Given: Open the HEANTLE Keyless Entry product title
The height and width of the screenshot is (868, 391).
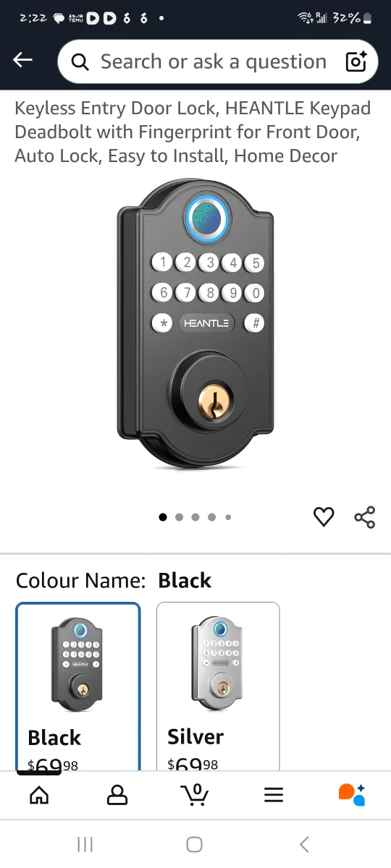Looking at the screenshot, I should (x=193, y=132).
